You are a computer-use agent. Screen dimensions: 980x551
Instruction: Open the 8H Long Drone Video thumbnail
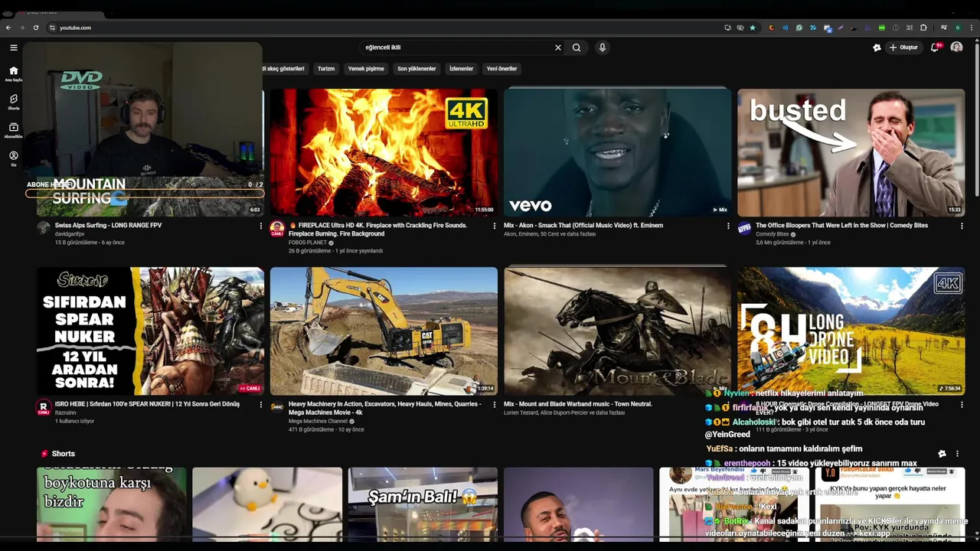(x=851, y=331)
